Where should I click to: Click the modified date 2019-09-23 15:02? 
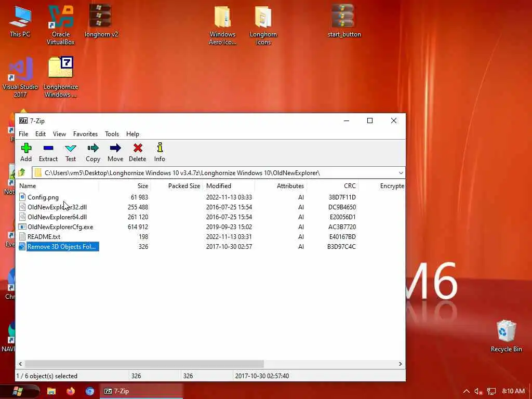[229, 227]
